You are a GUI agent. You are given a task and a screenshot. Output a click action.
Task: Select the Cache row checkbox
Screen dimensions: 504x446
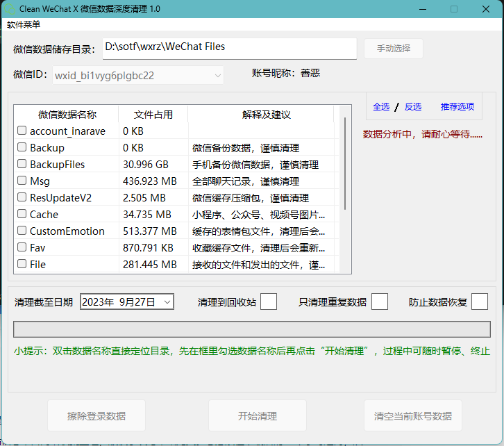pos(22,214)
